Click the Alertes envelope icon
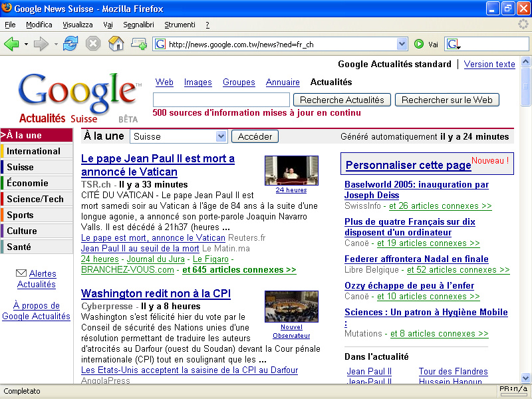The image size is (532, 399). pyautogui.click(x=21, y=273)
